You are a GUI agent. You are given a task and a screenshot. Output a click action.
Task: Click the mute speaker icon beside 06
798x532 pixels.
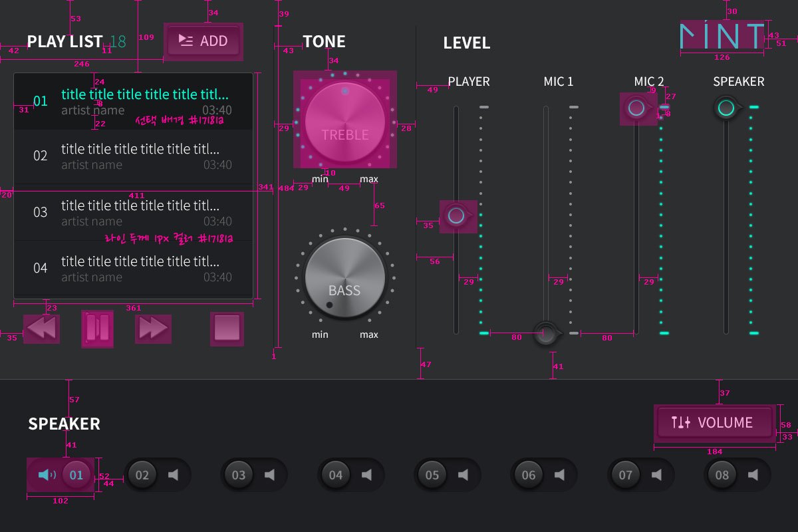pyautogui.click(x=560, y=475)
